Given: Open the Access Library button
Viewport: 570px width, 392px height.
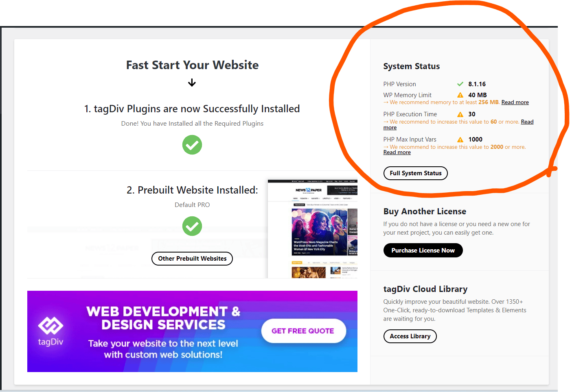Looking at the screenshot, I should coord(410,336).
